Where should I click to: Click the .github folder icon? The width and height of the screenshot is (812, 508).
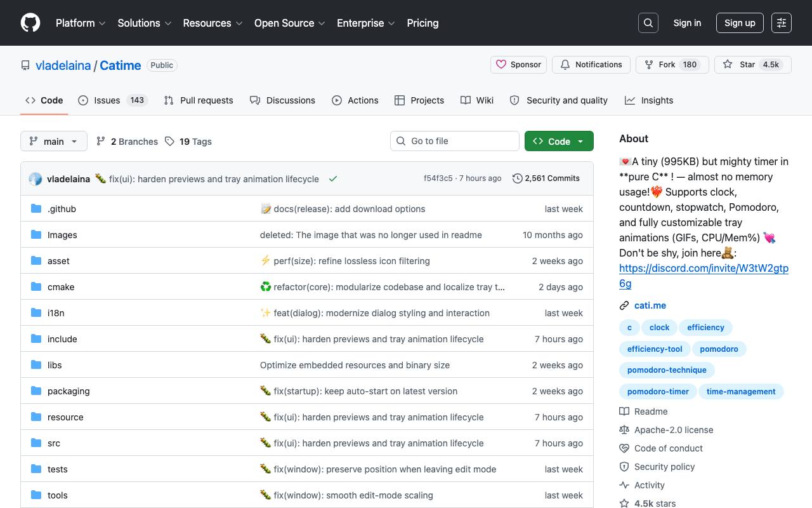pyautogui.click(x=36, y=209)
